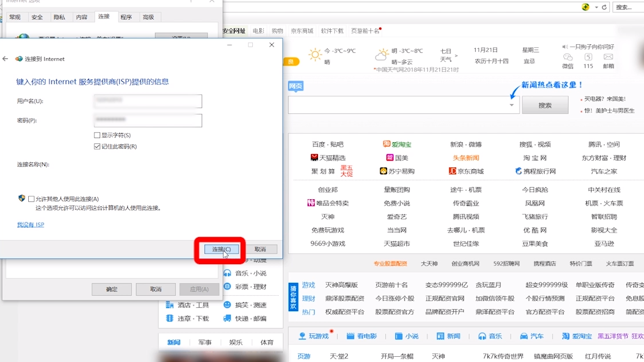The width and height of the screenshot is (644, 362).
Task: Open the 百度·贴吧 link
Action: coord(328,144)
